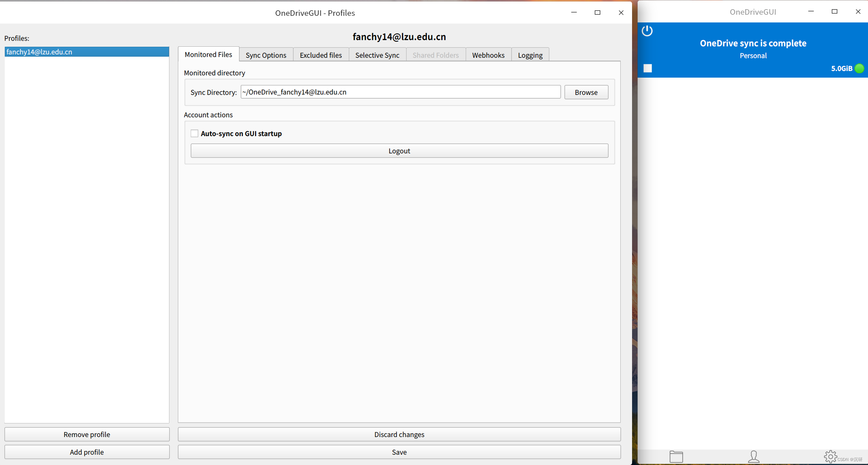The width and height of the screenshot is (868, 465).
Task: Click the Browse button for sync directory
Action: point(586,92)
